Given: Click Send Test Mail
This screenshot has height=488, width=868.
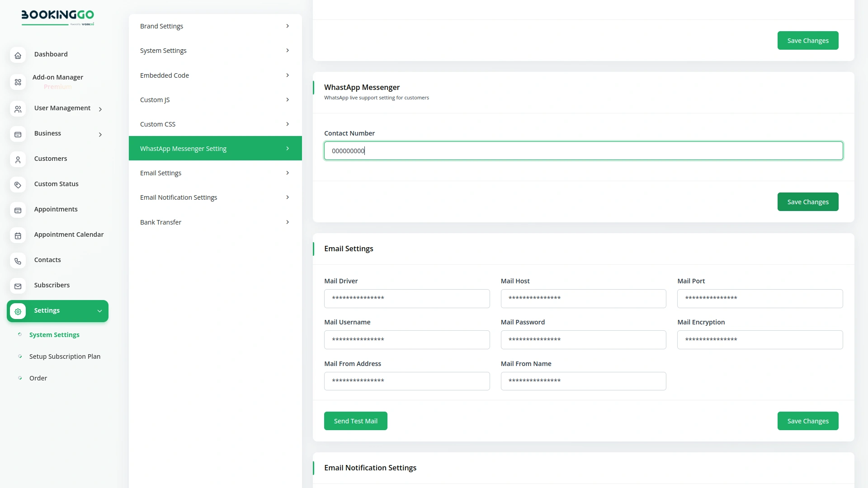Looking at the screenshot, I should (355, 421).
